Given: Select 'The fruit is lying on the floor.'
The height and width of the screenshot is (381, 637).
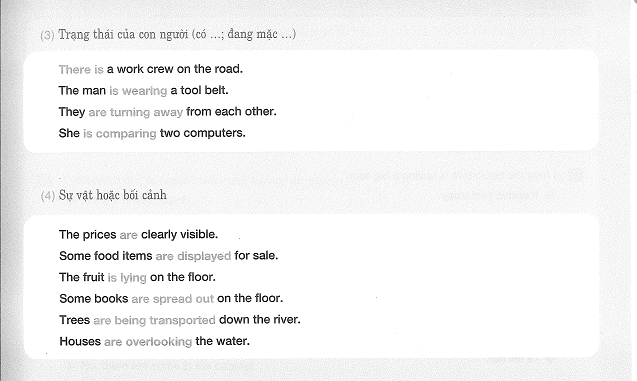Looking at the screenshot, I should click(137, 277).
